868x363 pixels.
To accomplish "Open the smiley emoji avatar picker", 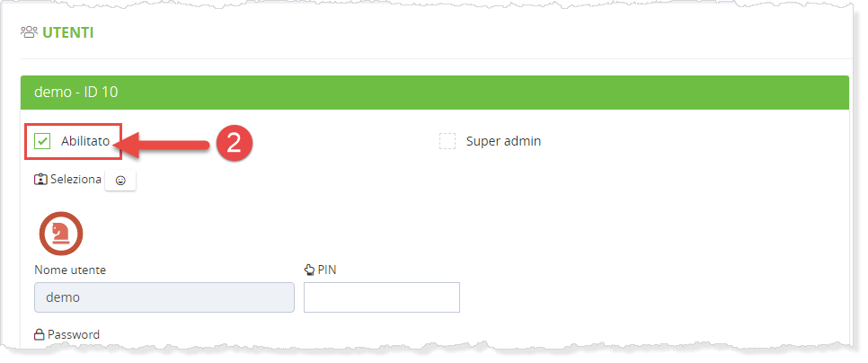I will coord(120,181).
